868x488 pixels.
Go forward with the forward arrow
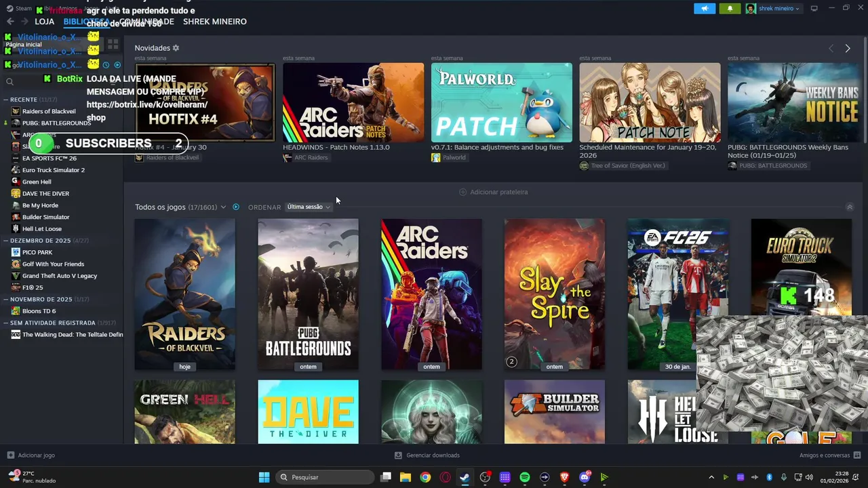tap(24, 22)
